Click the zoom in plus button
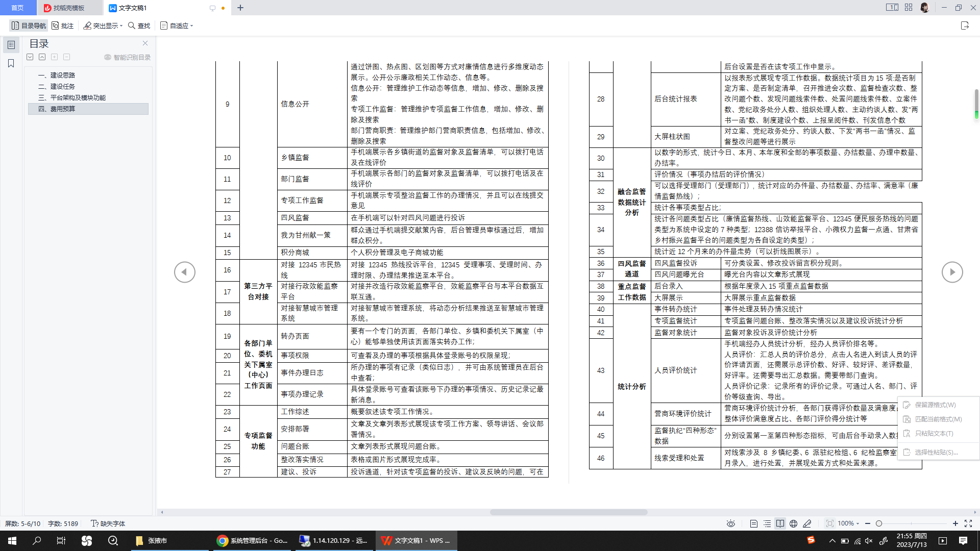 (x=955, y=523)
